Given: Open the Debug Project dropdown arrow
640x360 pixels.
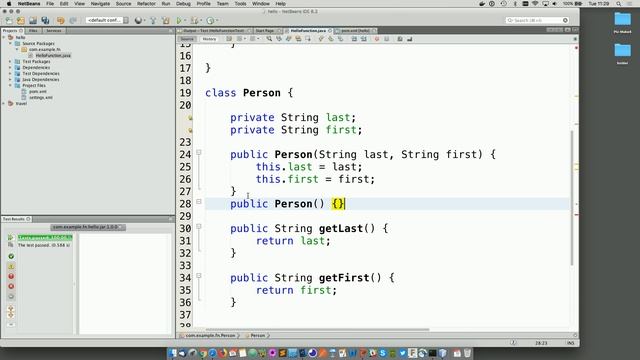Looking at the screenshot, I should pyautogui.click(x=201, y=20).
